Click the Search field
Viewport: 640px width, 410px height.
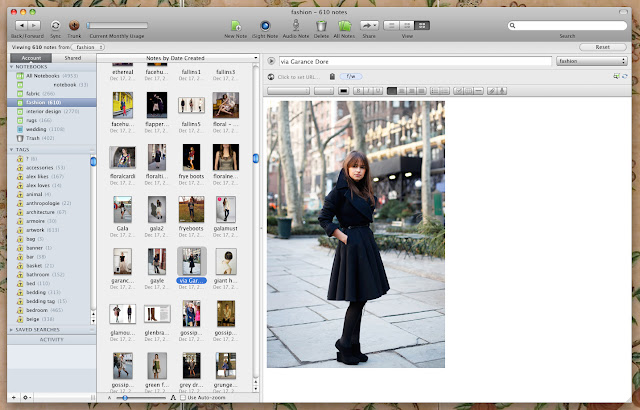coord(567,24)
